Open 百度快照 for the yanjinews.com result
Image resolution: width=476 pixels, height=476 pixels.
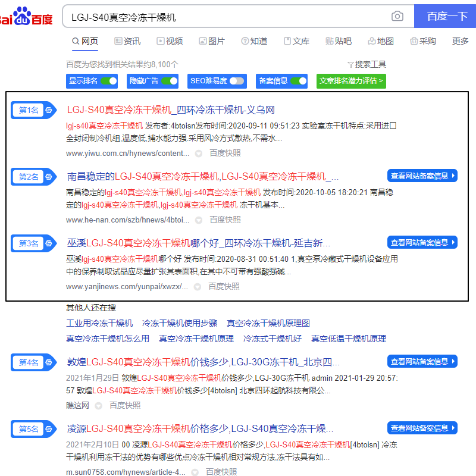pos(224,287)
